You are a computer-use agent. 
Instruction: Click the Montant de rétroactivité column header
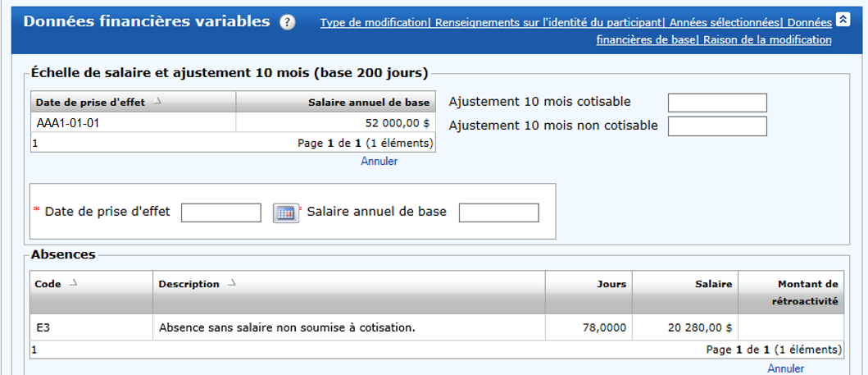pos(791,292)
